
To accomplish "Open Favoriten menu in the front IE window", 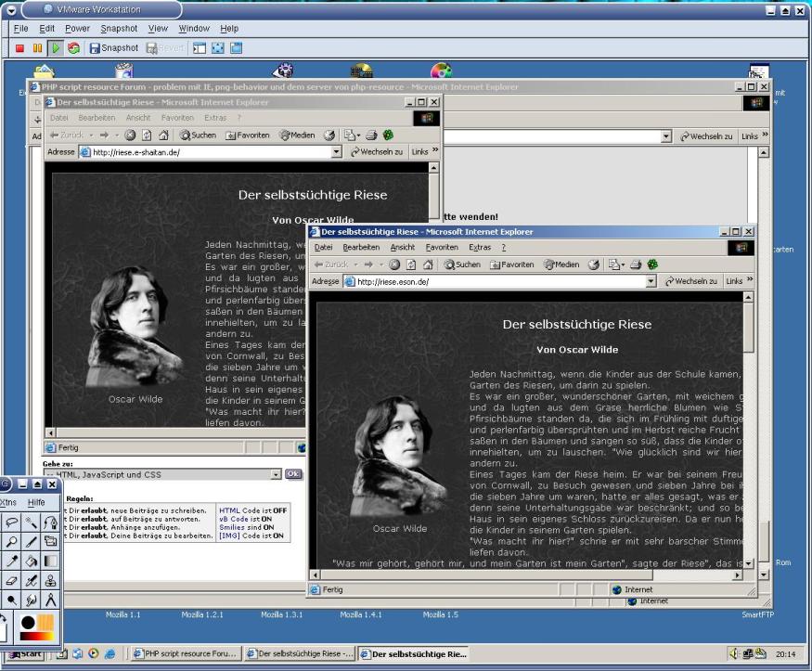I will click(442, 248).
